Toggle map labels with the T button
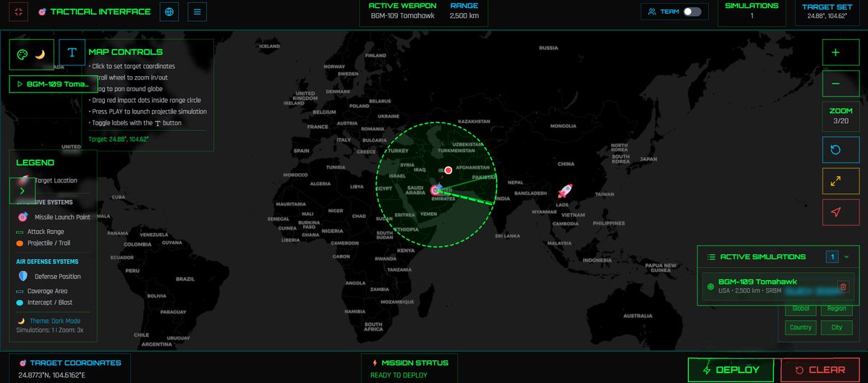This screenshot has height=383, width=868. [x=72, y=53]
